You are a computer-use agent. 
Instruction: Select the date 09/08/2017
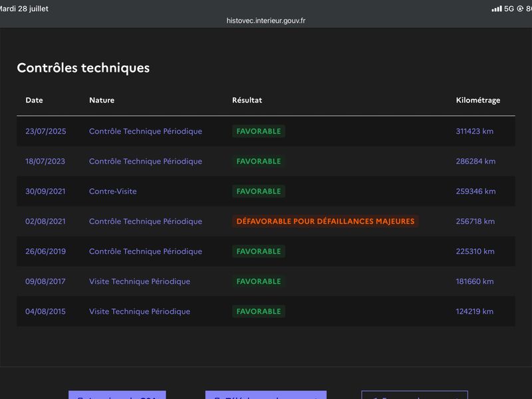pos(45,281)
